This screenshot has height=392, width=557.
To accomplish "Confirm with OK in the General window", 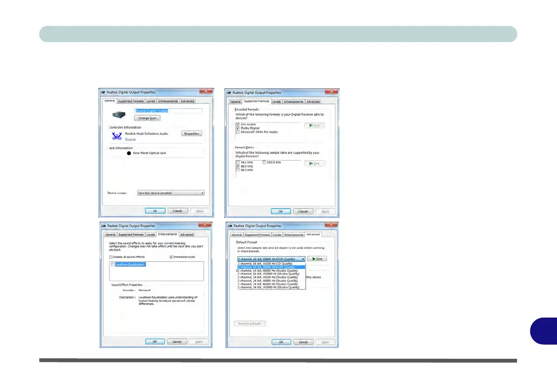I will tap(155, 211).
